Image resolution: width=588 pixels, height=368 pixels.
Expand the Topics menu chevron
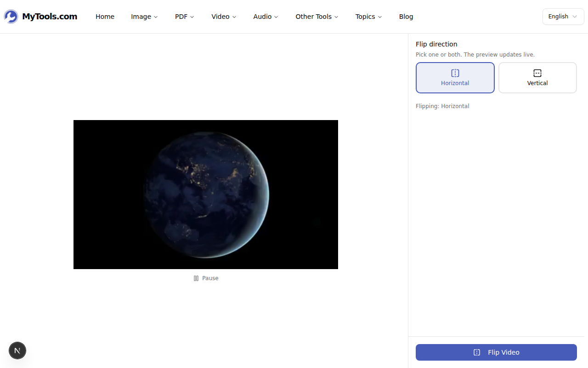380,17
